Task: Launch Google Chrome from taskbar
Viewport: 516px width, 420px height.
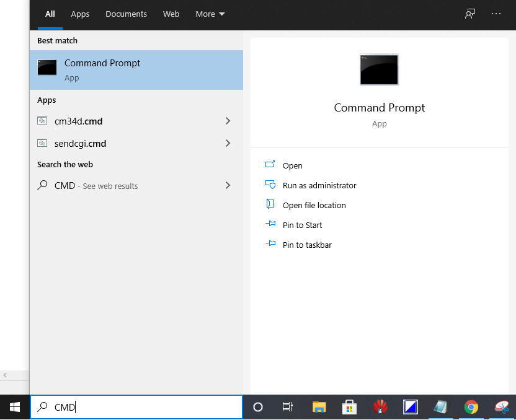Action: [x=471, y=407]
